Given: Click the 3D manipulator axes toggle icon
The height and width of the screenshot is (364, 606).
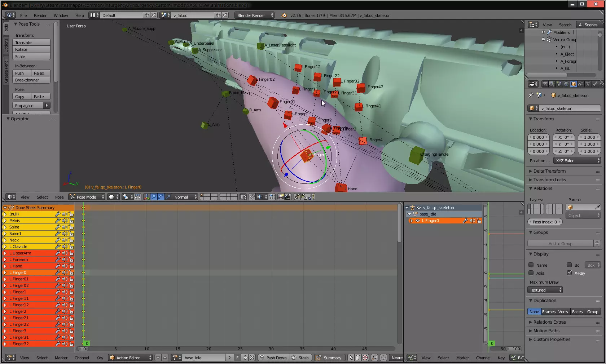Looking at the screenshot, I should [146, 197].
